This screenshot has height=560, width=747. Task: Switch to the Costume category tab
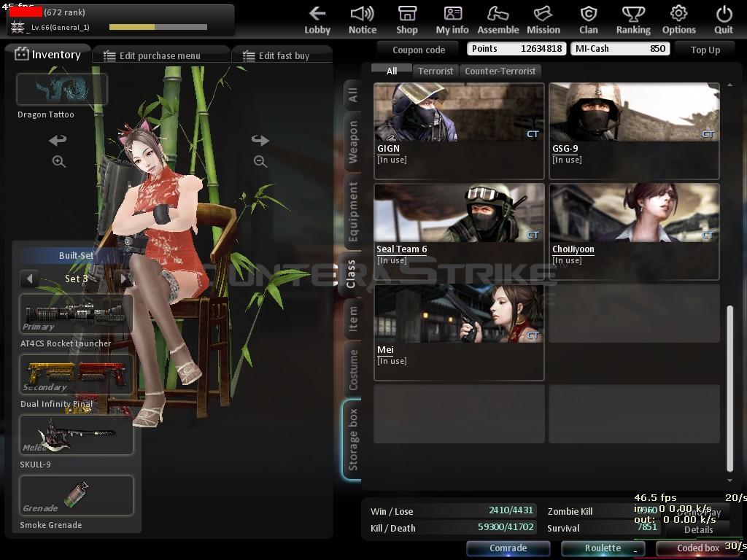tap(352, 370)
